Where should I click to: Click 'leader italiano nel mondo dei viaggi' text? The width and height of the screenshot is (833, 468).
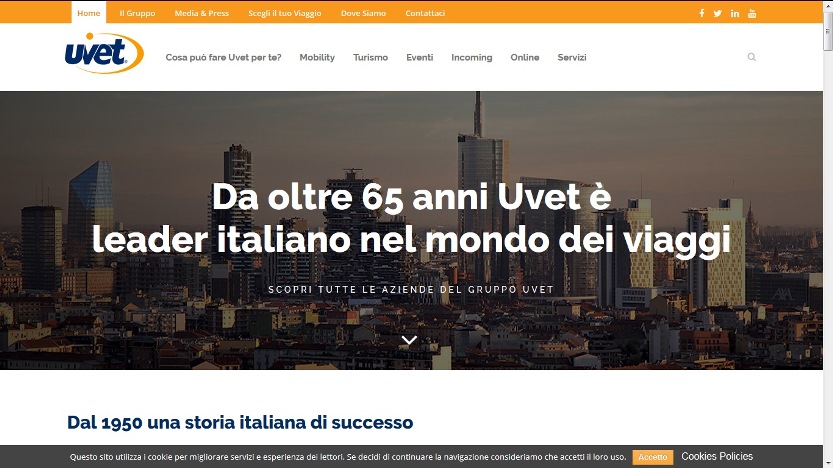(412, 240)
